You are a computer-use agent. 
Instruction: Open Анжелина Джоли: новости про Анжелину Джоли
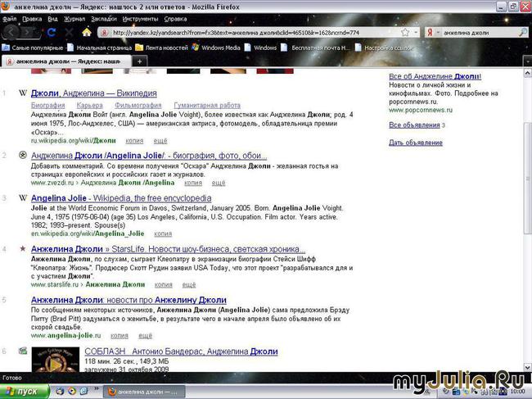[x=128, y=300]
